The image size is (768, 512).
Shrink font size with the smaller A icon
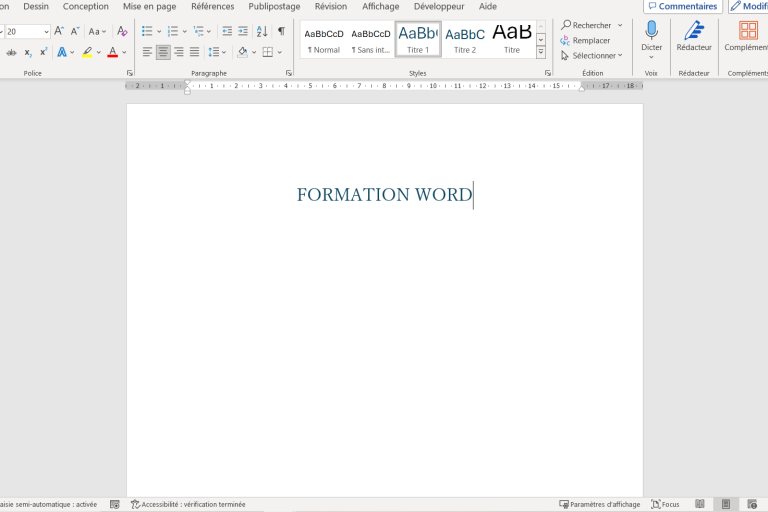(75, 31)
